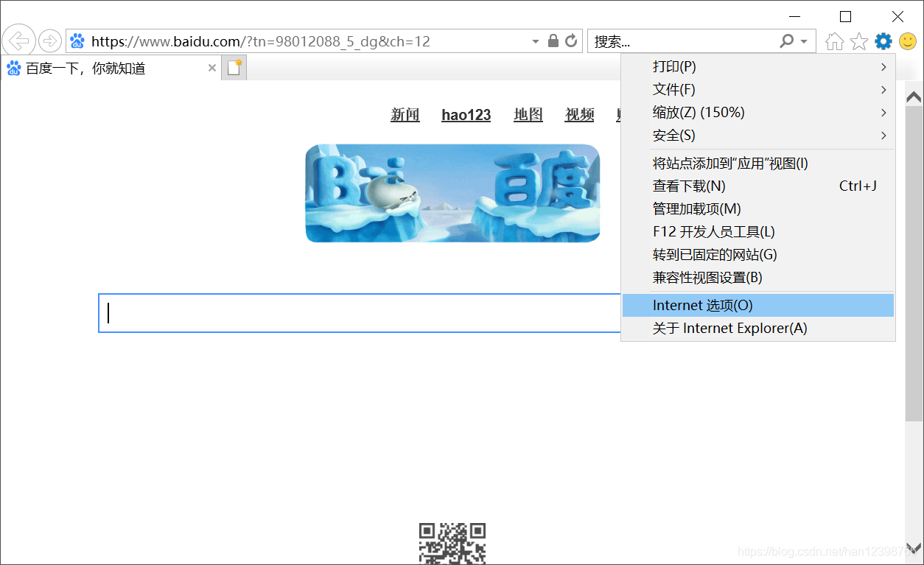Choose 关于 Internet Explorer(A)
Screen dimensions: 924x565
758,328
